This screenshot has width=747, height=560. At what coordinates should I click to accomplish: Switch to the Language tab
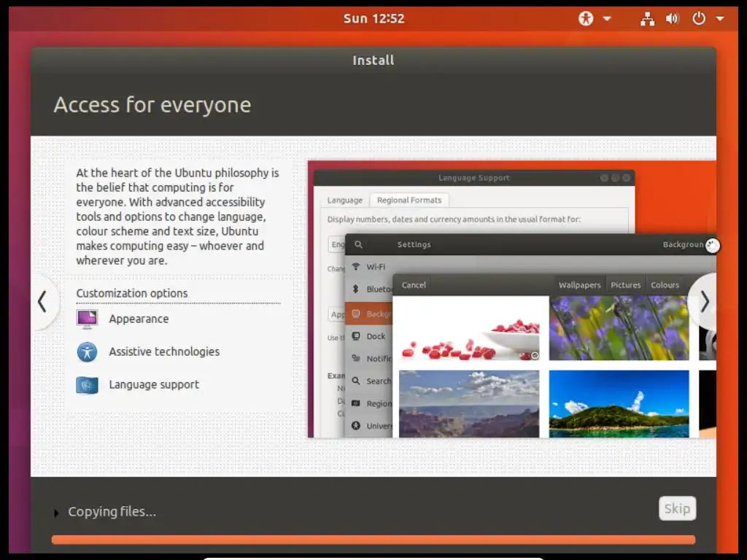[345, 201]
